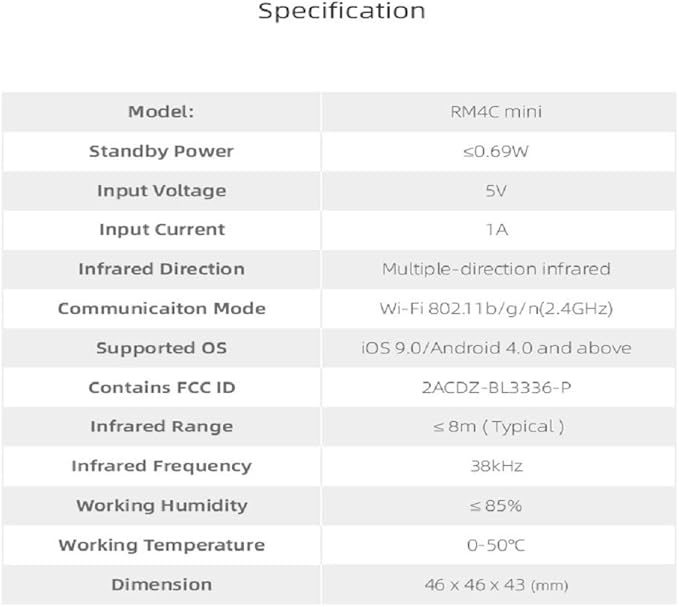Select the Communicaiton Mode label

click(162, 308)
